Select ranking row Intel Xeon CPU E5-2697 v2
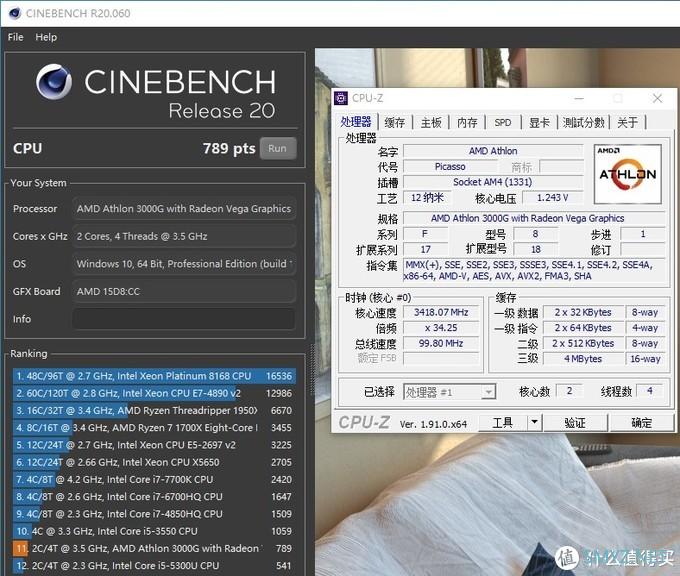Screen dimensions: 680x576 click(154, 445)
